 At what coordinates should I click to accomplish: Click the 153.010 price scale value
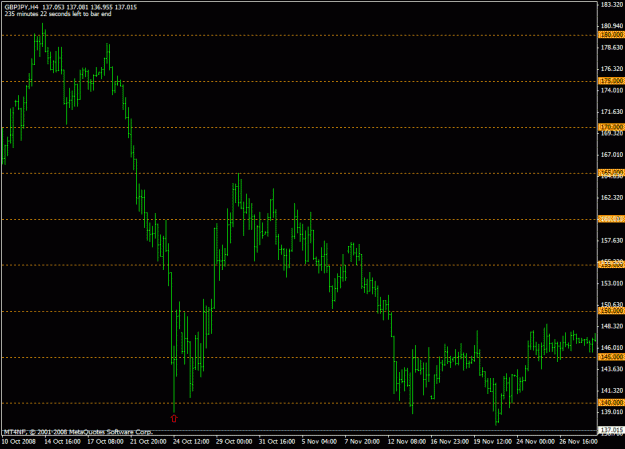(612, 284)
